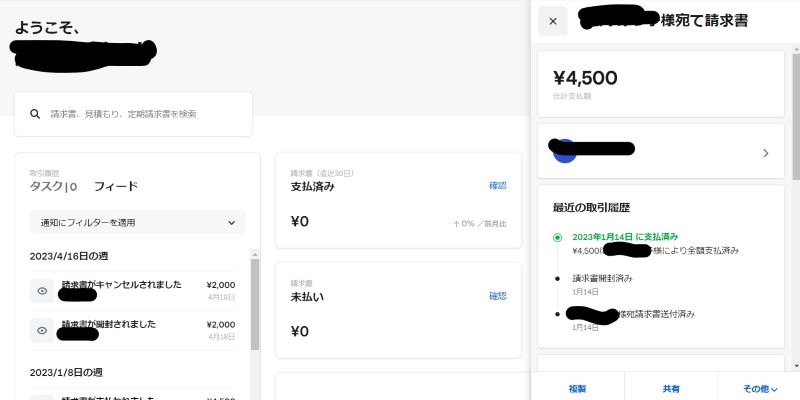Switch to the フィード tab

click(x=115, y=186)
